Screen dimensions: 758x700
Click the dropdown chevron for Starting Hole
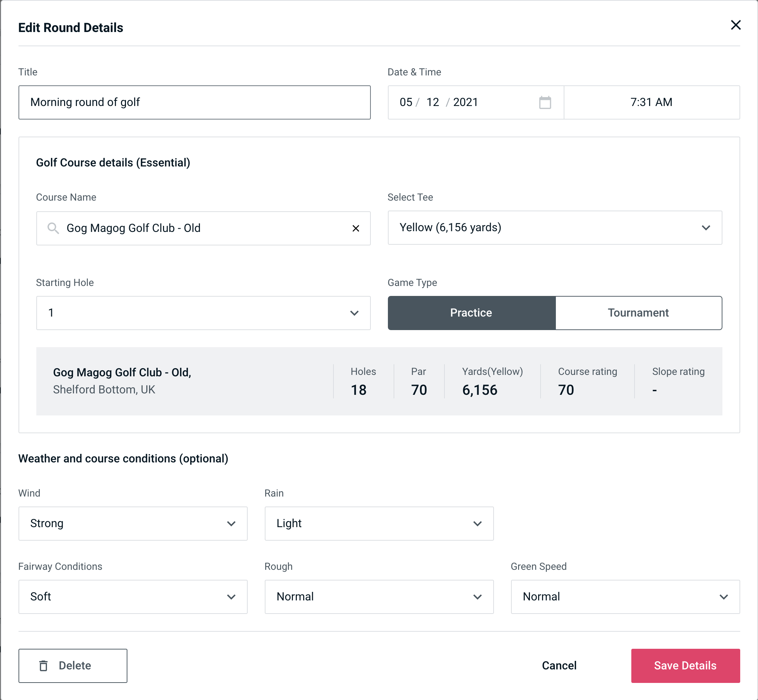click(354, 313)
